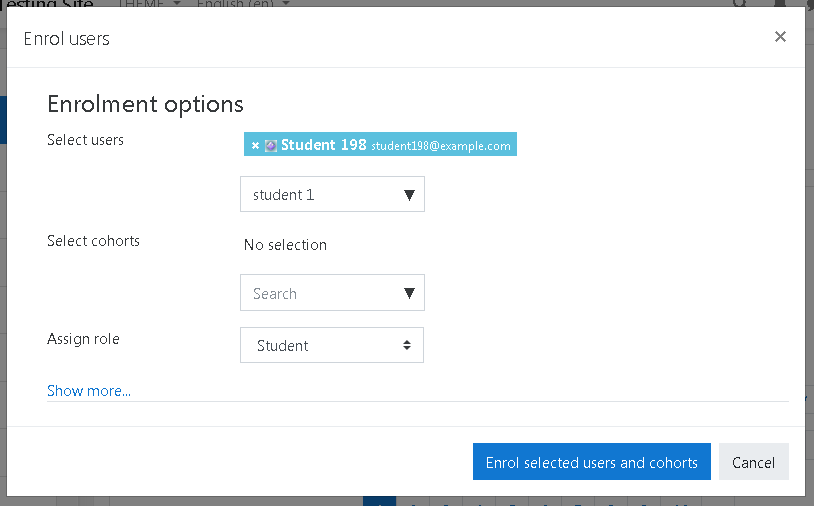Cancel the enrolment dialog
Image resolution: width=814 pixels, height=506 pixels.
point(753,461)
